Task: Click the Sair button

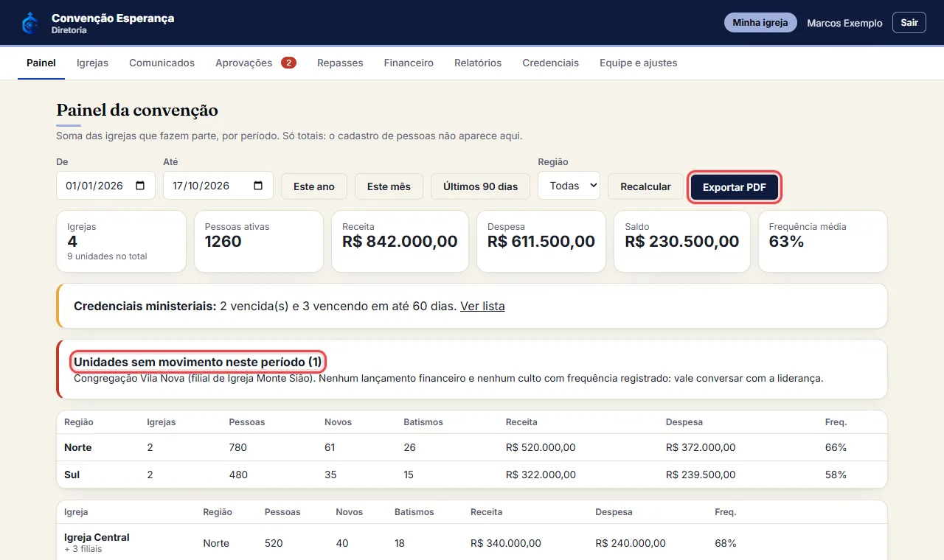Action: tap(909, 23)
